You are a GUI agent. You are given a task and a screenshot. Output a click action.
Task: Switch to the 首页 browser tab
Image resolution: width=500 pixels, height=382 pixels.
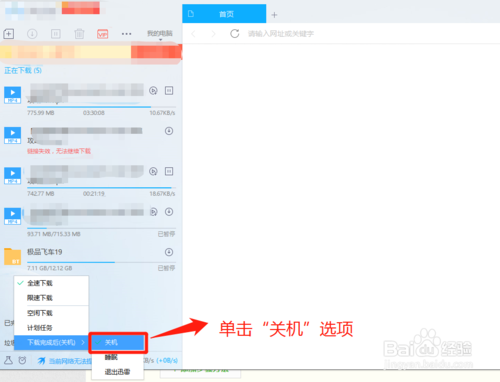click(224, 14)
